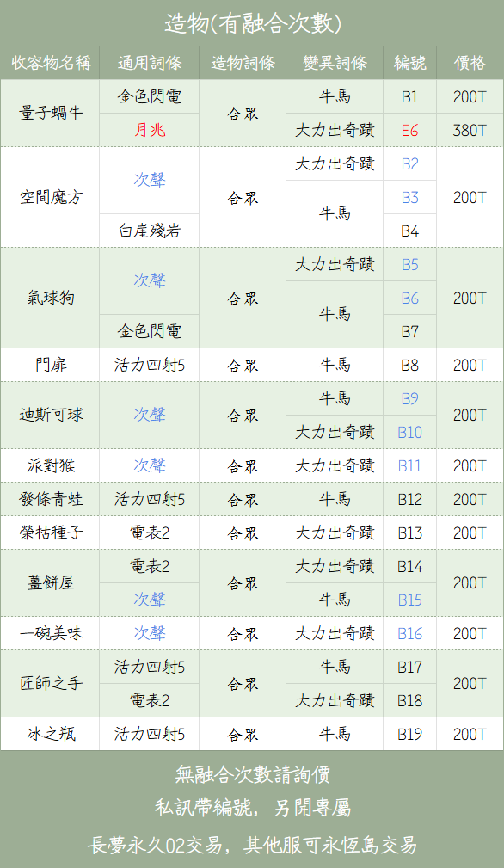Screen dimensions: 504x868
Task: Click the 收容物名稱 column header
Action: 50,63
